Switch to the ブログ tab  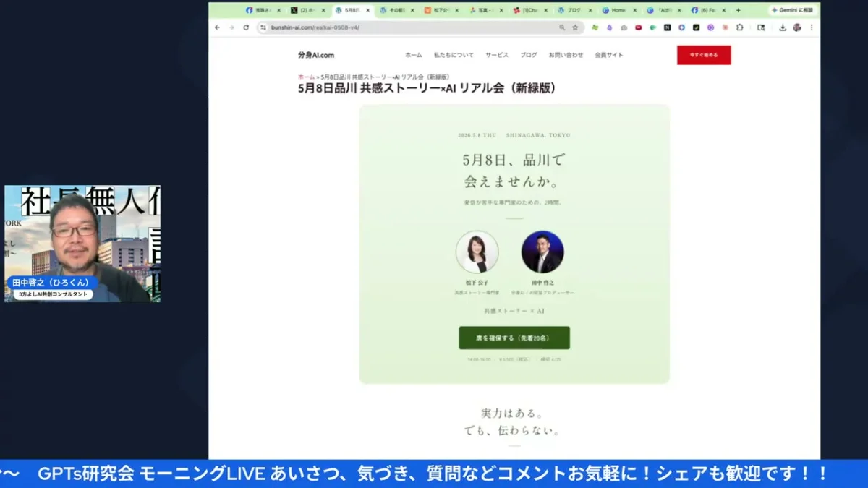click(x=573, y=11)
